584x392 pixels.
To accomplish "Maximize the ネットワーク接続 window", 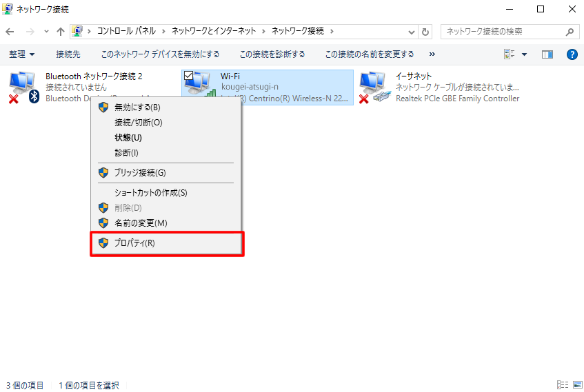I will (x=541, y=9).
